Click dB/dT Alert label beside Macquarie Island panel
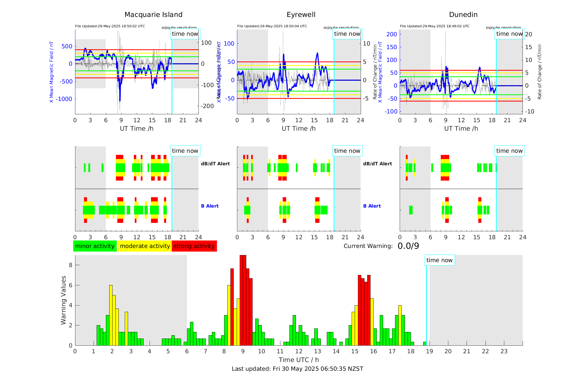Image resolution: width=578 pixels, height=392 pixels. click(x=215, y=164)
